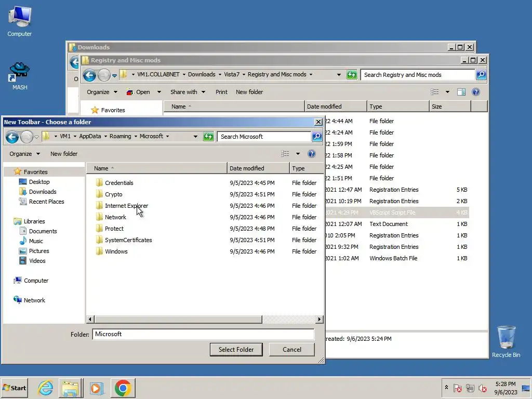Sort by the Date modified column in the dialog
Image resolution: width=532 pixels, height=399 pixels.
(x=259, y=168)
